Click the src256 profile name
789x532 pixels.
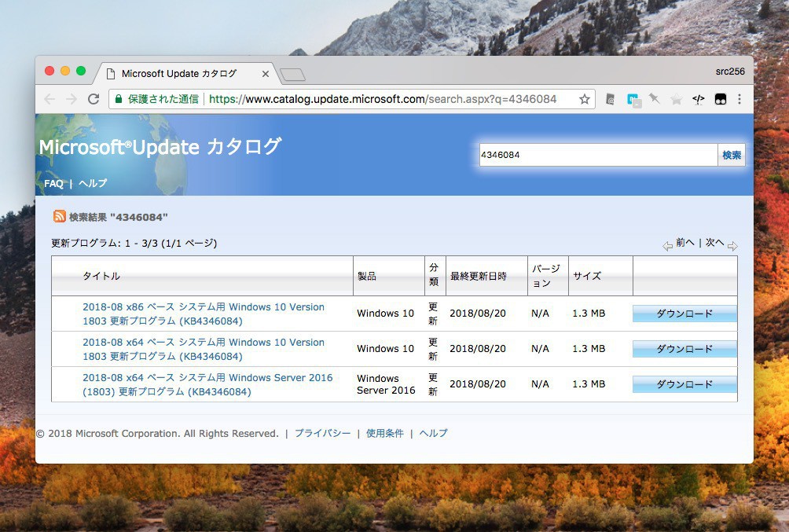pos(729,72)
